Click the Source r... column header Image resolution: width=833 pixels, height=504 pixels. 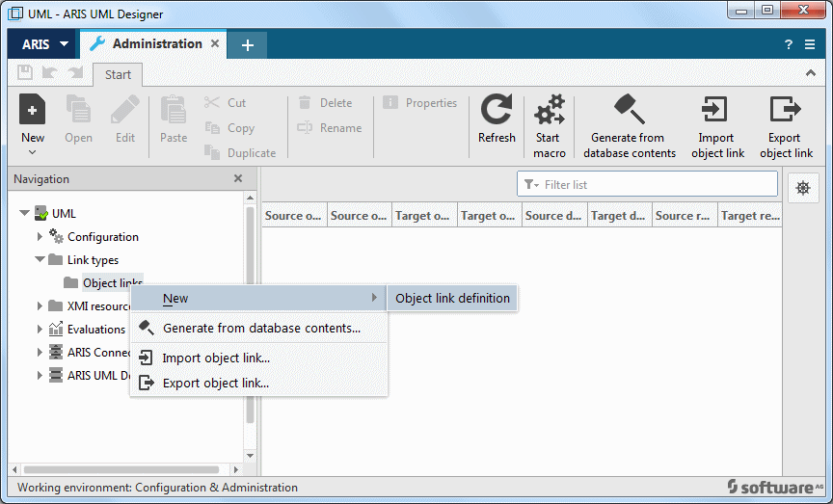(x=685, y=216)
